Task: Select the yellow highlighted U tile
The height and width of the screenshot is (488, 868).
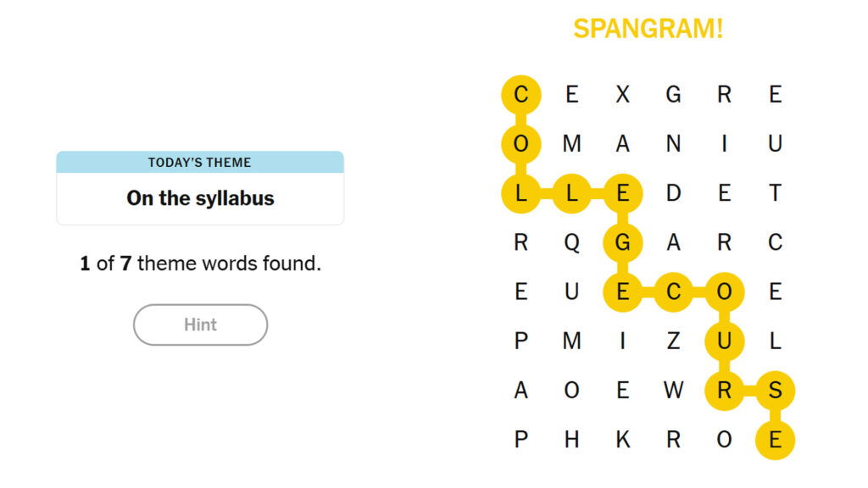Action: pyautogui.click(x=724, y=341)
